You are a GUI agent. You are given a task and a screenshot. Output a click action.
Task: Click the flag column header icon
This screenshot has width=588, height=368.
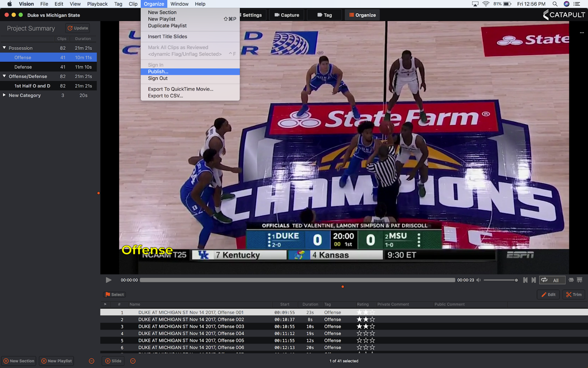105,304
